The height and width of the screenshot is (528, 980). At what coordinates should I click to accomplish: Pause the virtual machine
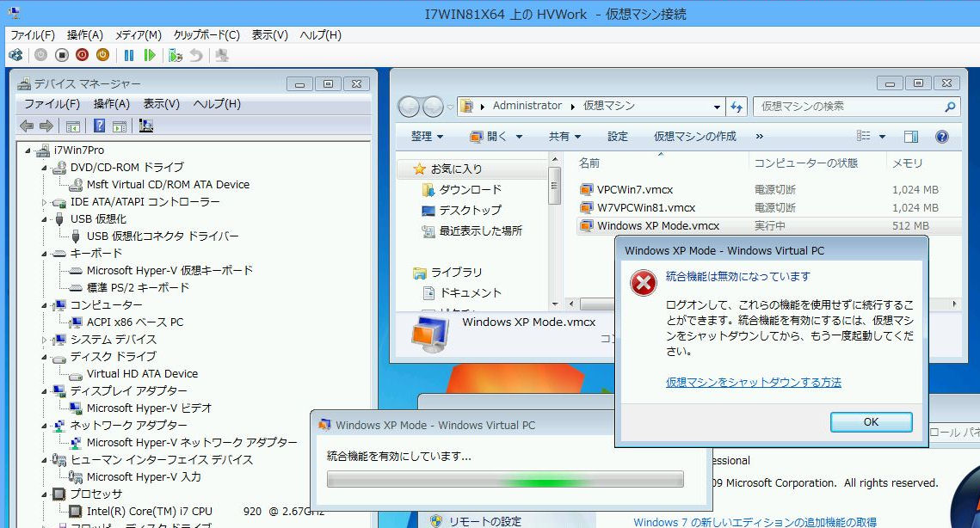pos(129,56)
